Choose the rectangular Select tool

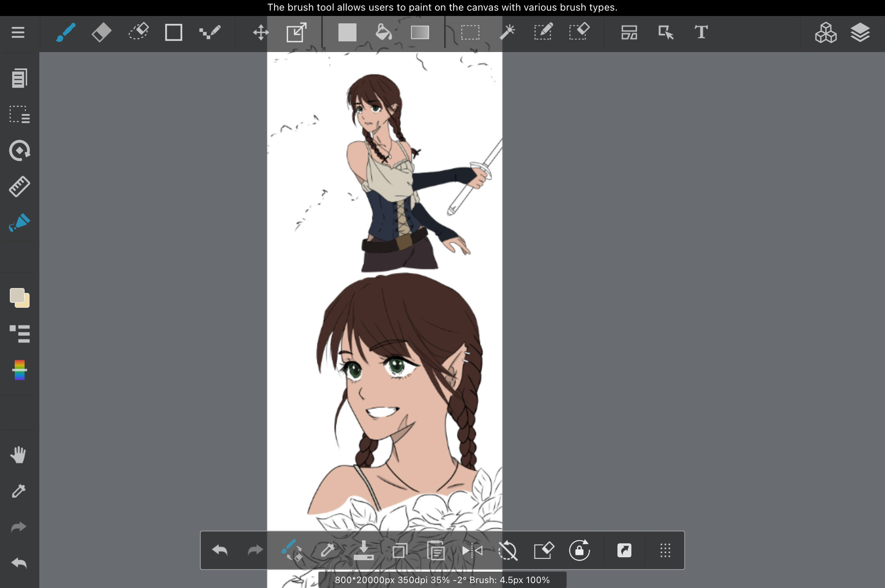470,32
